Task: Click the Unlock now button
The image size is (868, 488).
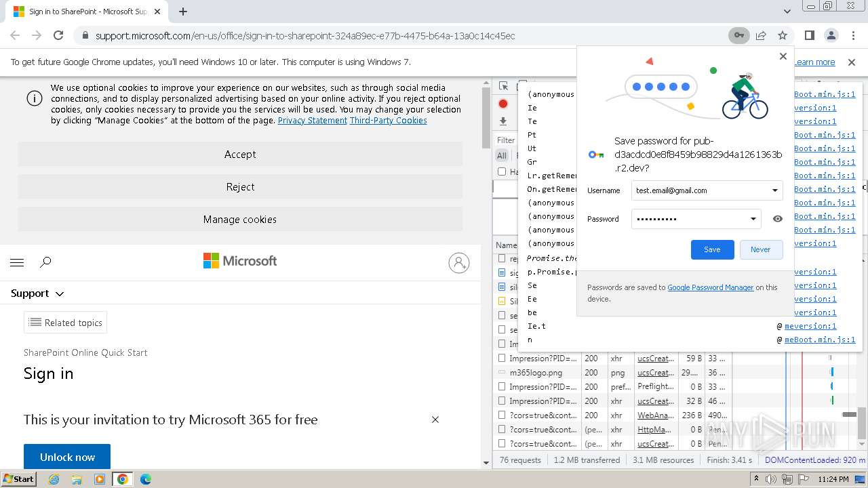Action: pos(67,457)
